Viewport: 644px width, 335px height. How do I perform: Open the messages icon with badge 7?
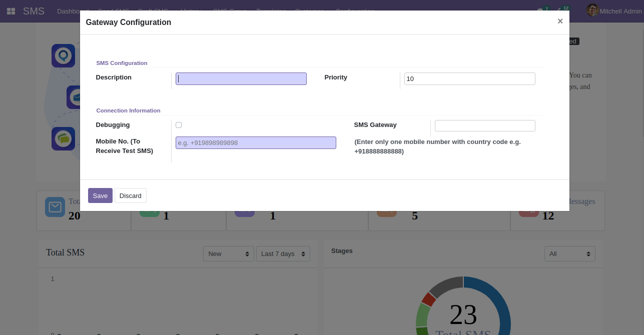coord(541,10)
